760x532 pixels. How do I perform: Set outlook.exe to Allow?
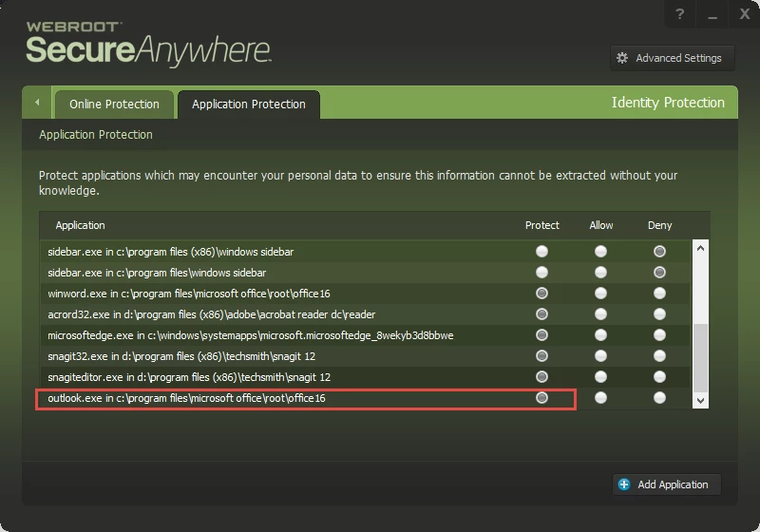(x=600, y=398)
